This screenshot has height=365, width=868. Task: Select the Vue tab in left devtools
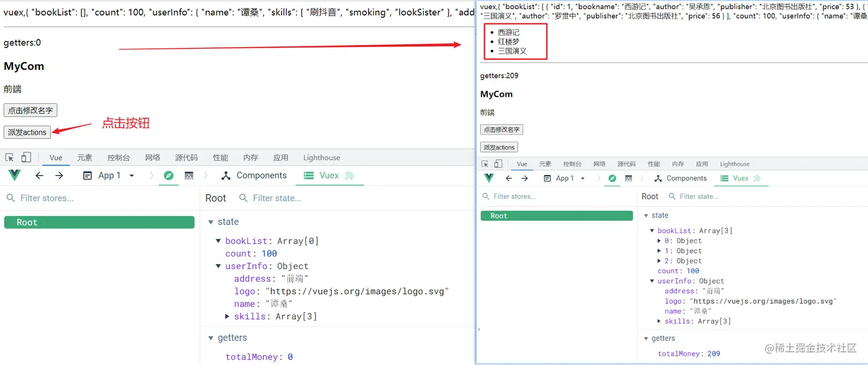tap(56, 158)
